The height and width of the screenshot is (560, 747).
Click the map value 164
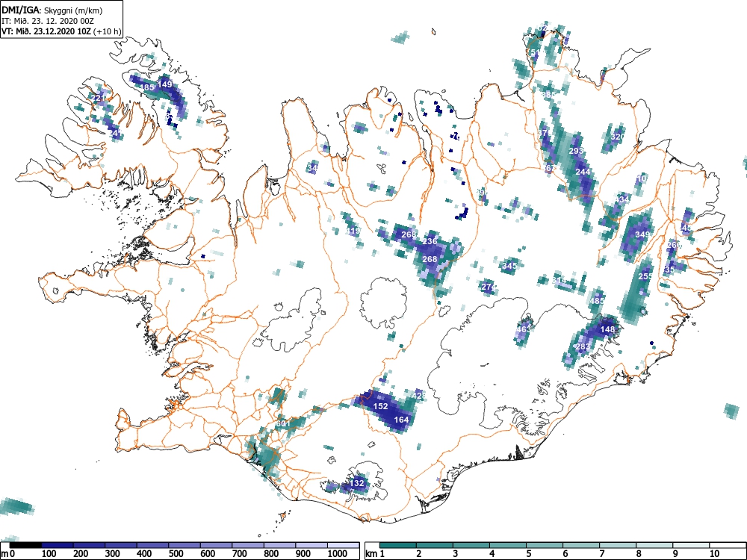[x=402, y=420]
